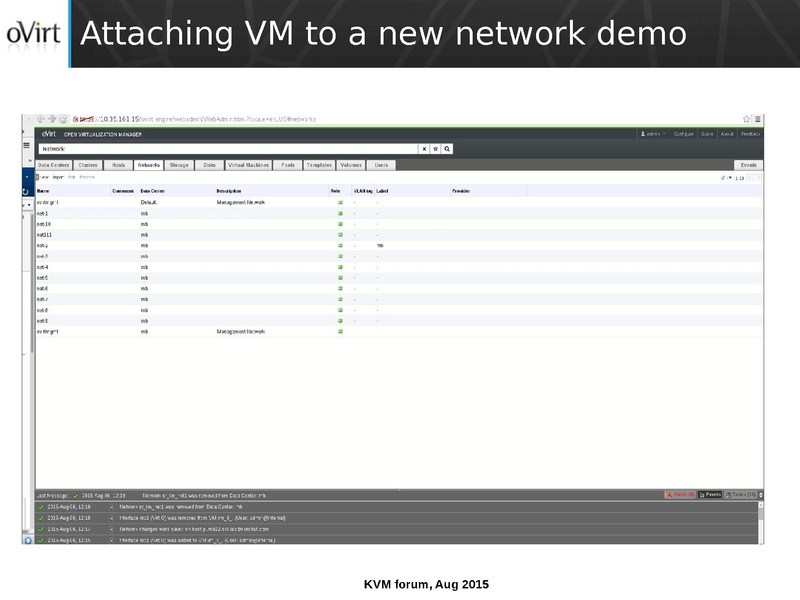Clear the search query with the X icon
This screenshot has height=600, width=800.
click(x=424, y=148)
